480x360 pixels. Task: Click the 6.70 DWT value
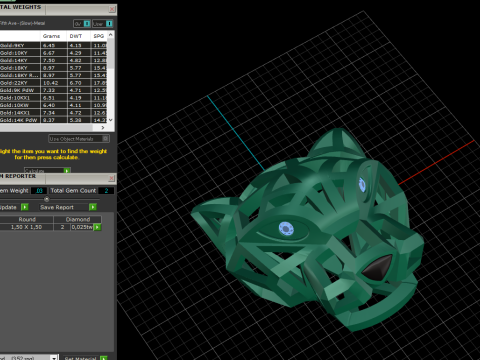coord(75,83)
